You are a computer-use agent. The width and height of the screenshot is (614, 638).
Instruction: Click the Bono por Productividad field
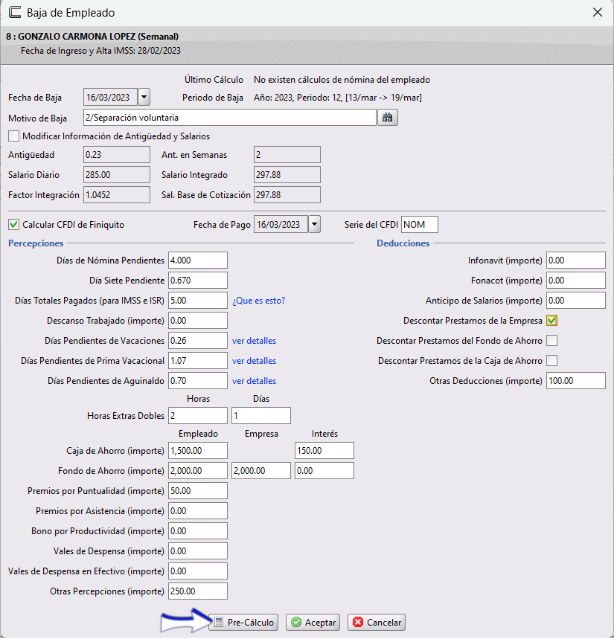198,531
